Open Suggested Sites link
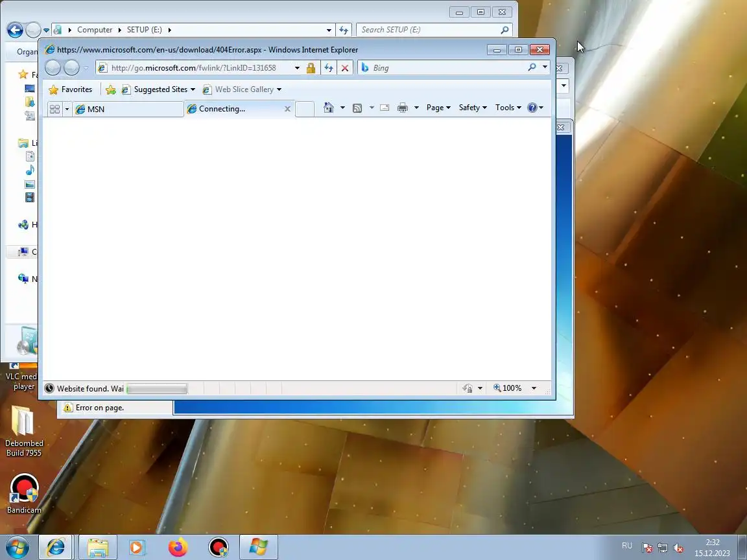Screen dimensions: 747x560 (x=158, y=89)
